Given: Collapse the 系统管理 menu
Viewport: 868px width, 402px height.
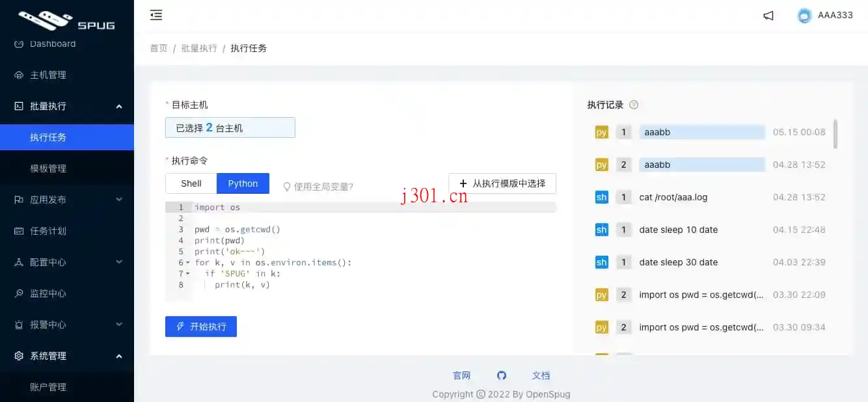Looking at the screenshot, I should click(49, 355).
